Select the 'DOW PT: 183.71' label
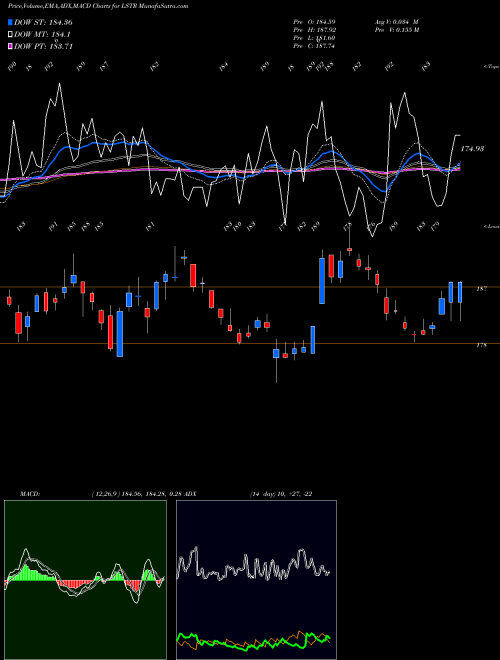The height and width of the screenshot is (660, 500). (x=44, y=46)
